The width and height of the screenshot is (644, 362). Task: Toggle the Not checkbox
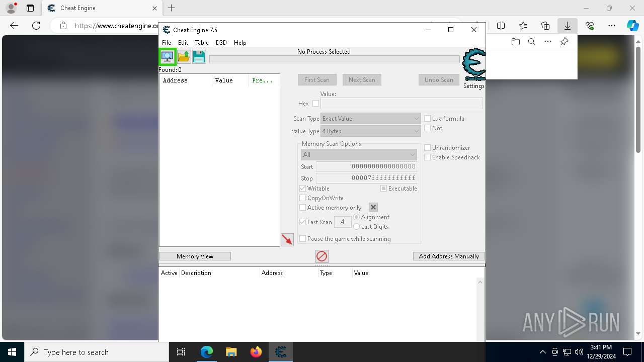click(x=428, y=128)
